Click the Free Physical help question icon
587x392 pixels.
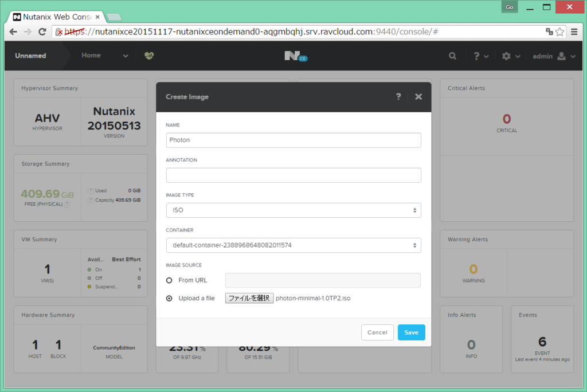click(x=67, y=205)
